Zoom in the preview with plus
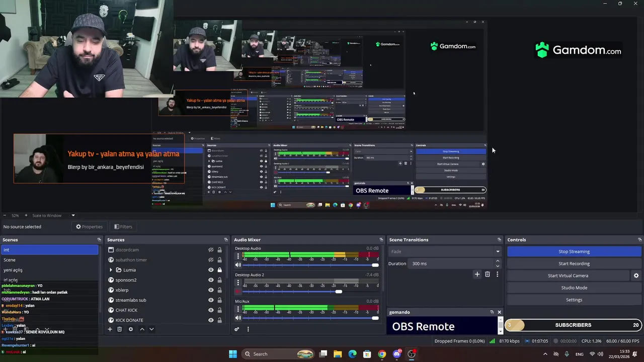 pos(26,216)
